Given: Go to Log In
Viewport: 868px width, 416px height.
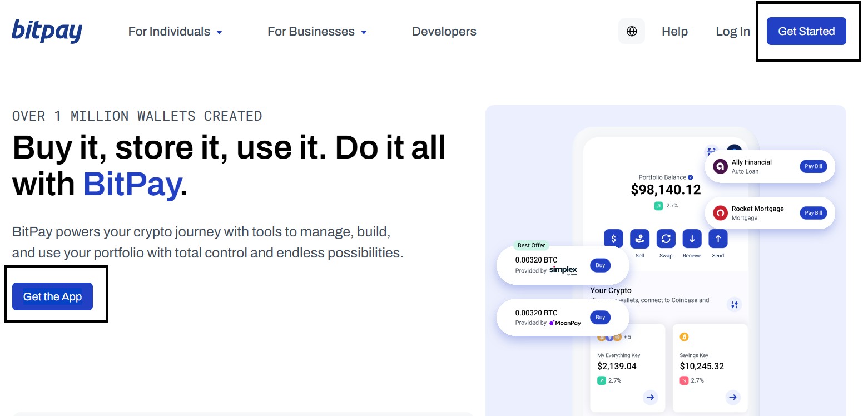Looking at the screenshot, I should tap(733, 32).
